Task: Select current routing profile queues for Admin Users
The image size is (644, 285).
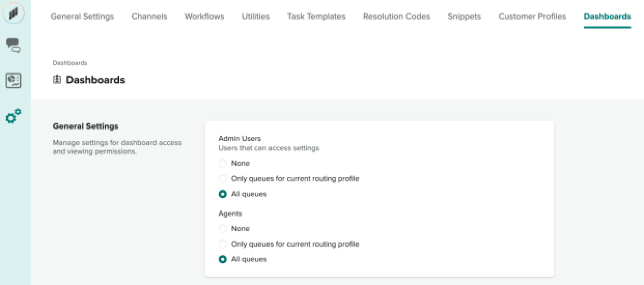Action: click(222, 179)
